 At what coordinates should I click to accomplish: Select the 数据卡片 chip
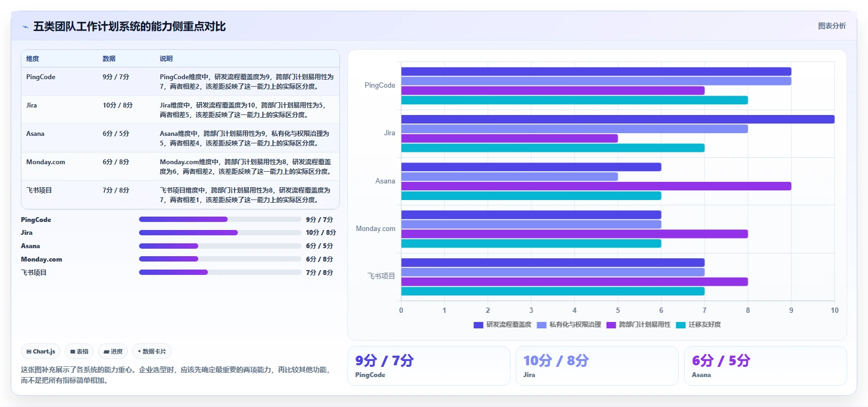tap(152, 351)
